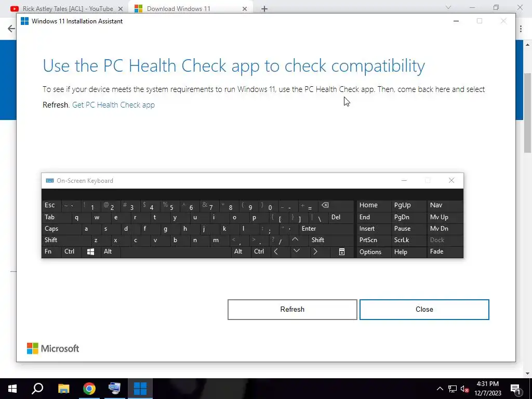Click the Refresh button in Installation Assistant
Image resolution: width=532 pixels, height=399 pixels.
pos(292,310)
